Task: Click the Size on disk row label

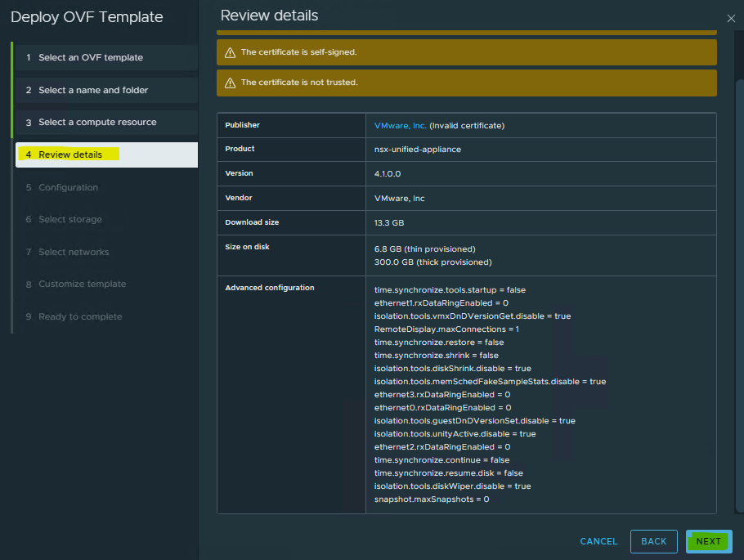Action: [247, 247]
